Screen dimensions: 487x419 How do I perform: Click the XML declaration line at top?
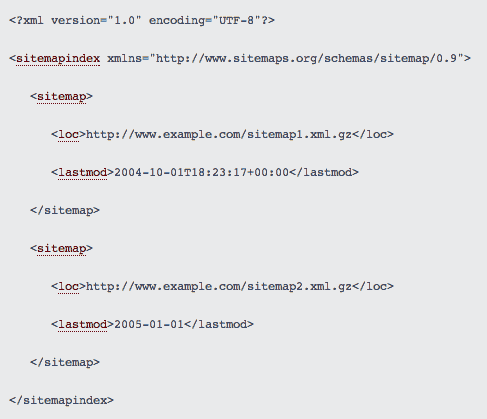point(142,21)
